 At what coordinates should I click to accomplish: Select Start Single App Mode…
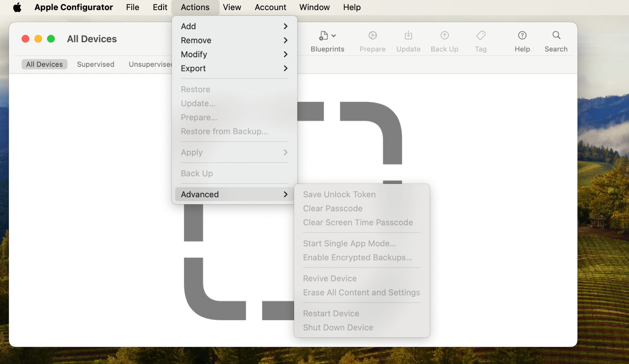coord(362,243)
